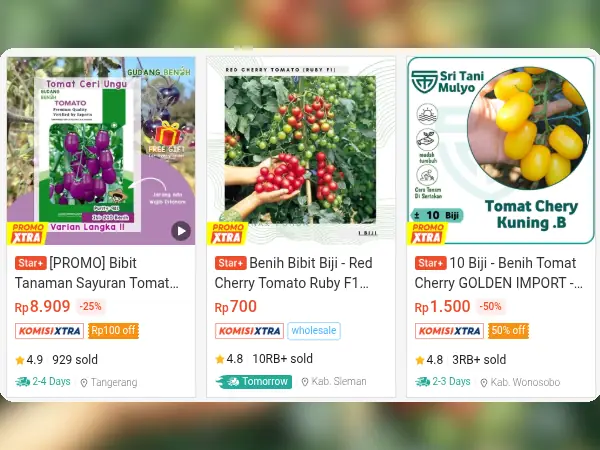Image resolution: width=600 pixels, height=450 pixels.
Task: Click PROMO XTRA badge on yellow tomato image
Action: pyautogui.click(x=427, y=233)
